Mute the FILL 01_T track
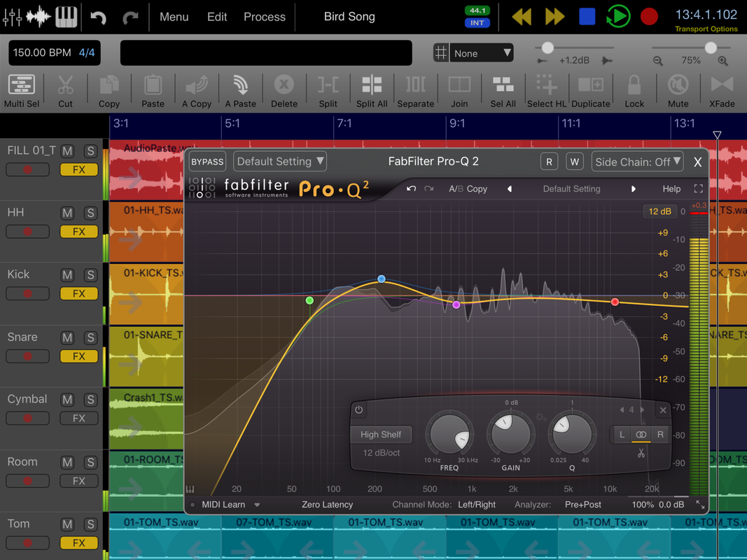Image resolution: width=747 pixels, height=560 pixels. pyautogui.click(x=67, y=151)
